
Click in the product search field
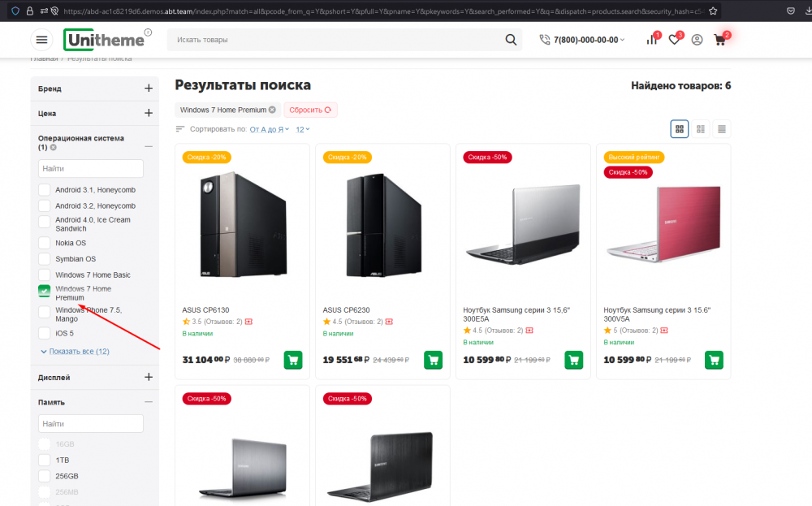tap(333, 40)
